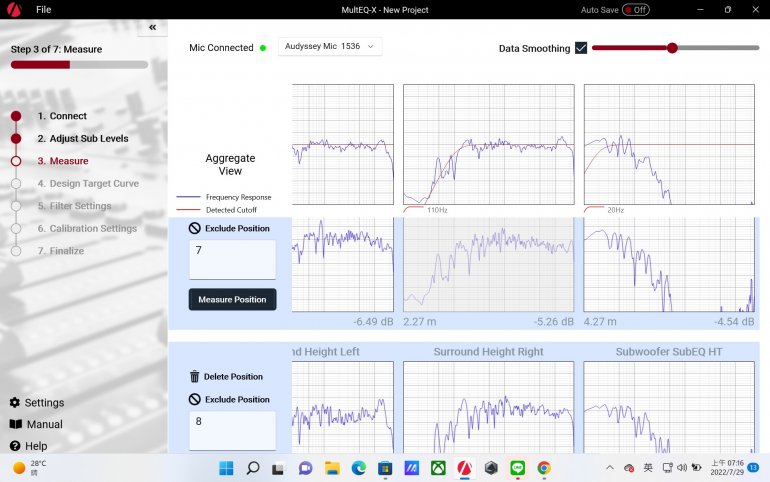Click the Exclude Position icon for position 7
The height and width of the screenshot is (482, 770).
pos(195,229)
